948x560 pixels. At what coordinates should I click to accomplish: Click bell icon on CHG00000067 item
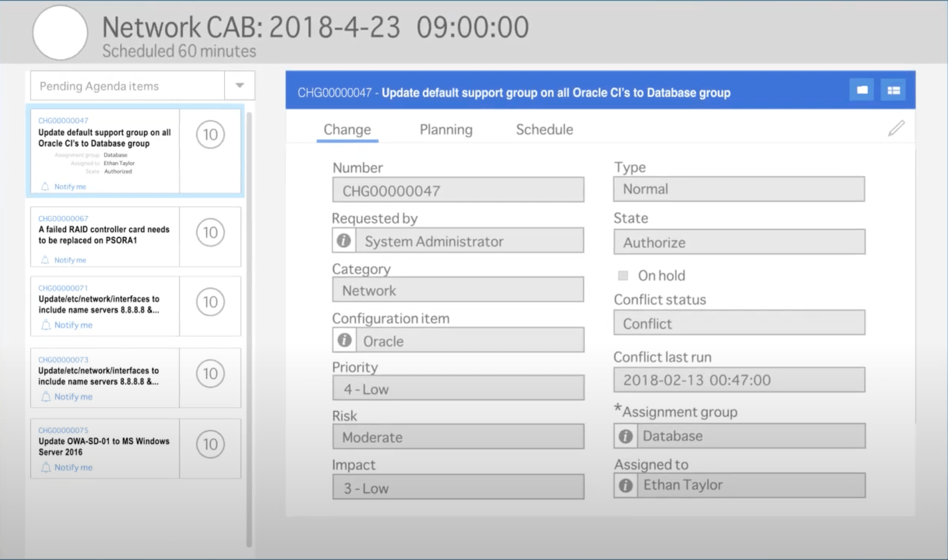tap(45, 260)
